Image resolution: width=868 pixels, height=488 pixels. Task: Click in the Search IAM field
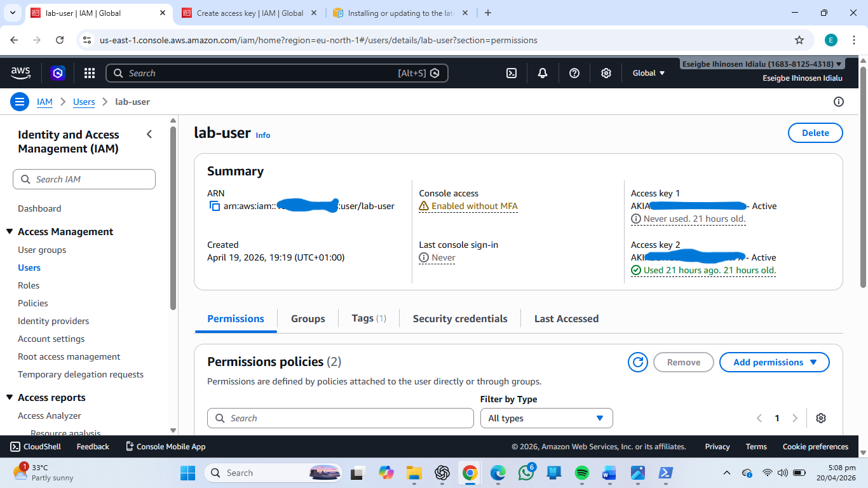click(84, 179)
